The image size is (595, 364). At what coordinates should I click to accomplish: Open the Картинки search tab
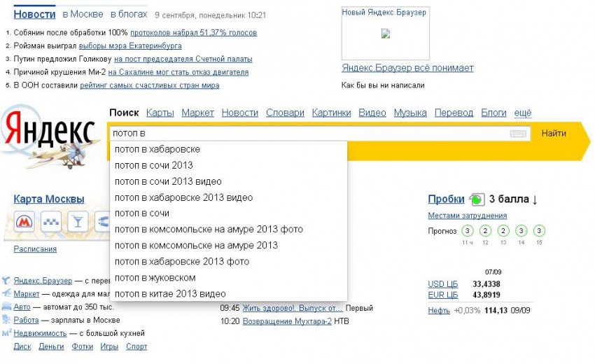pos(331,113)
